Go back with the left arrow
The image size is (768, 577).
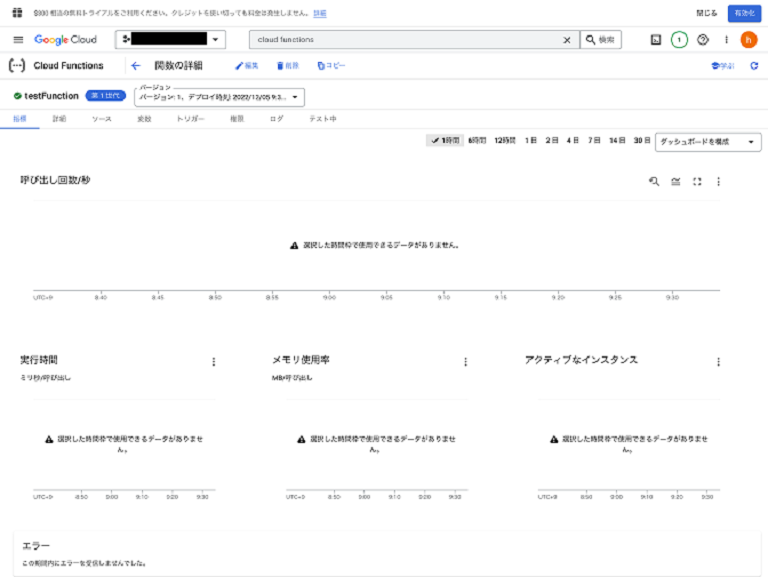tap(136, 66)
